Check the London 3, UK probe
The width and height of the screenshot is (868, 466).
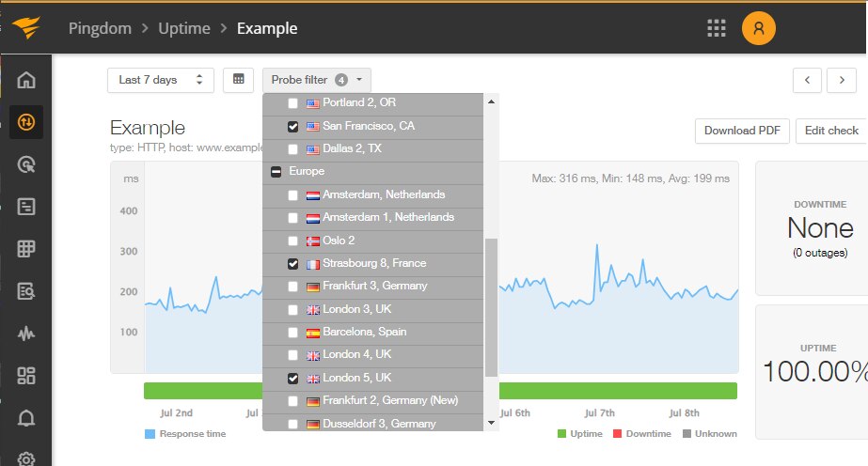292,309
